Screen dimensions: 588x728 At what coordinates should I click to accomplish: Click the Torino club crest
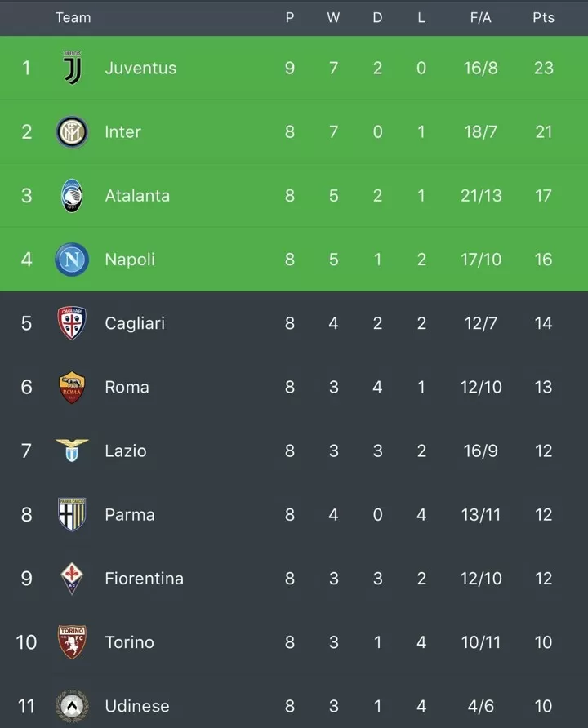pos(72,642)
